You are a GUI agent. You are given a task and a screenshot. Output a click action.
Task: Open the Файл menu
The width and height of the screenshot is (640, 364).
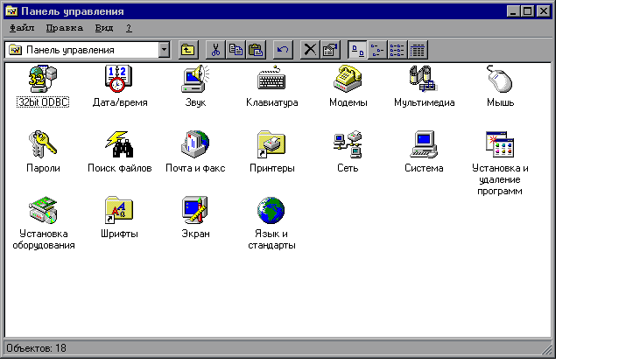(22, 28)
